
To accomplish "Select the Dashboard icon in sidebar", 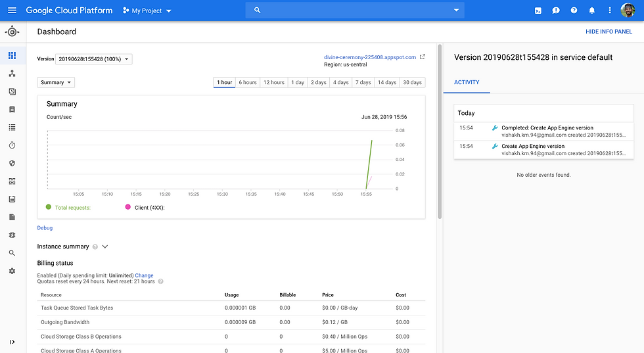I will point(12,55).
